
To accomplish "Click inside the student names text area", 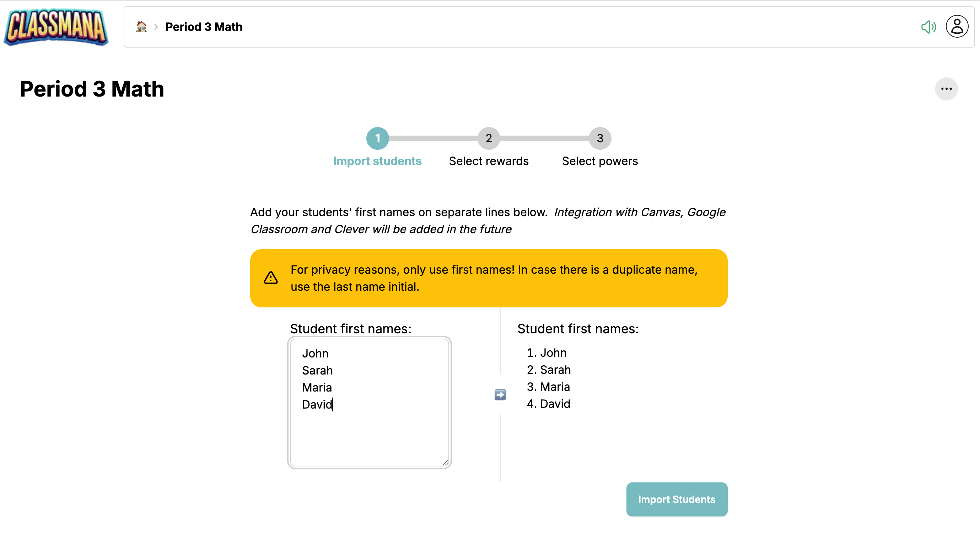I will tap(369, 433).
